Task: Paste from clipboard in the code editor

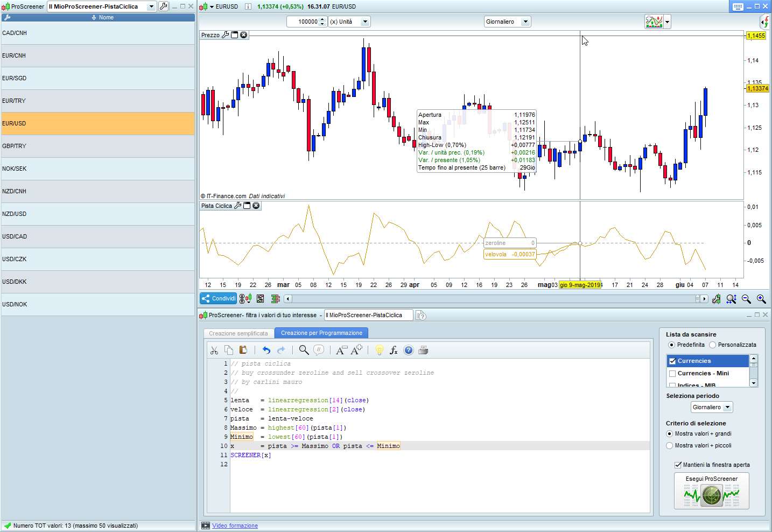Action: tap(243, 350)
